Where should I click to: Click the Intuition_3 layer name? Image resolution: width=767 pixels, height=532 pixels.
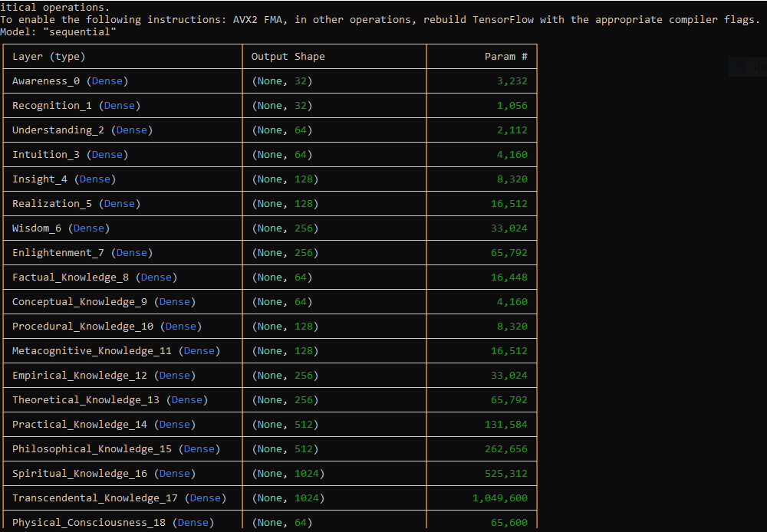click(46, 155)
